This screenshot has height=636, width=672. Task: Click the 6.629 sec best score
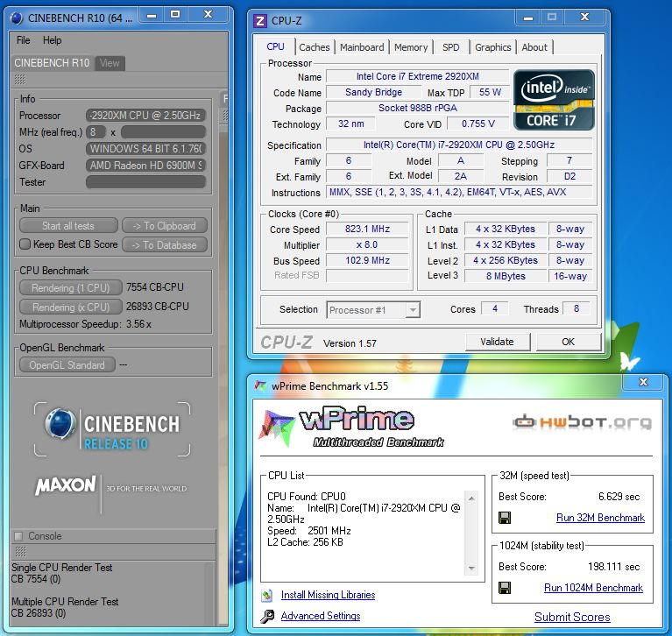tap(619, 497)
